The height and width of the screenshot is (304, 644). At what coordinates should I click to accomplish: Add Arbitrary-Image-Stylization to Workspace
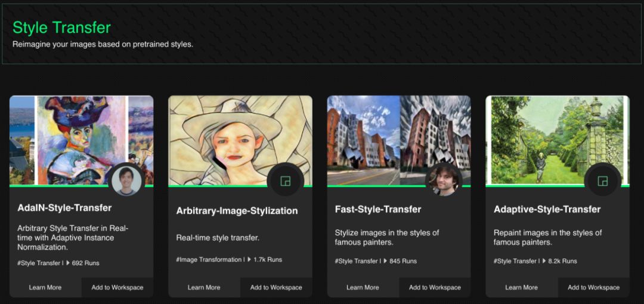coord(276,287)
